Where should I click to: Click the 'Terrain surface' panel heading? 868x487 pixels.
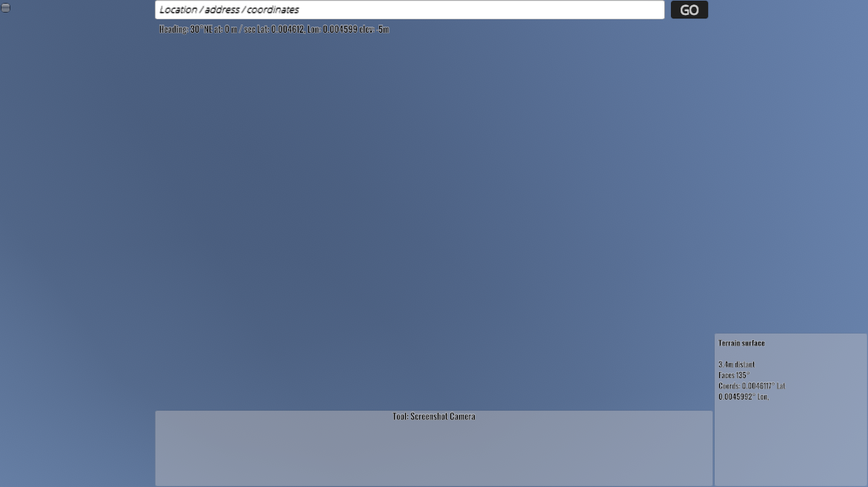(x=741, y=343)
